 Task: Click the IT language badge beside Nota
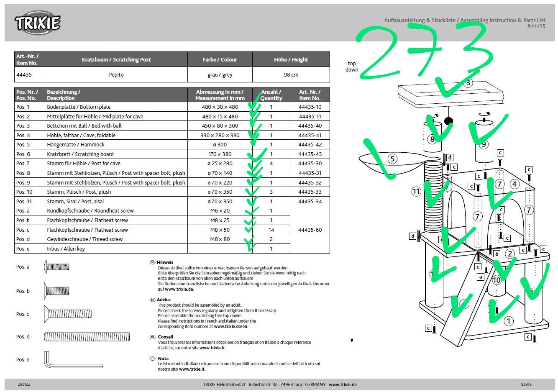point(152,359)
